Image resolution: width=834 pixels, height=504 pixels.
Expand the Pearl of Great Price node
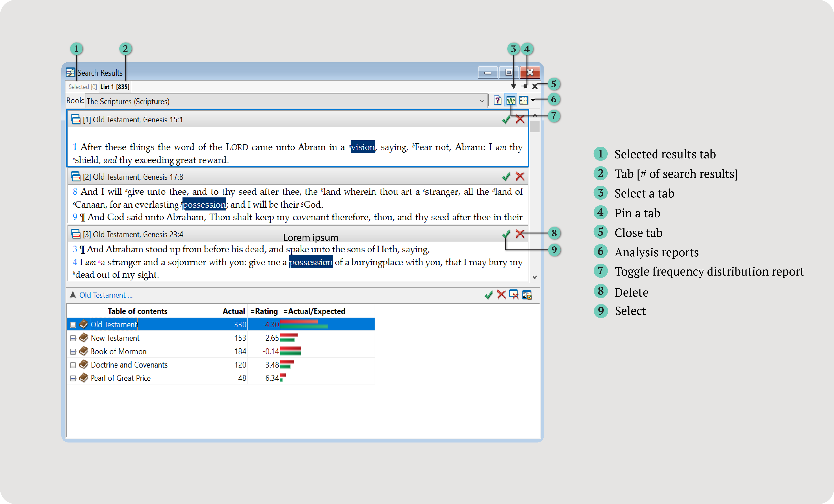73,378
